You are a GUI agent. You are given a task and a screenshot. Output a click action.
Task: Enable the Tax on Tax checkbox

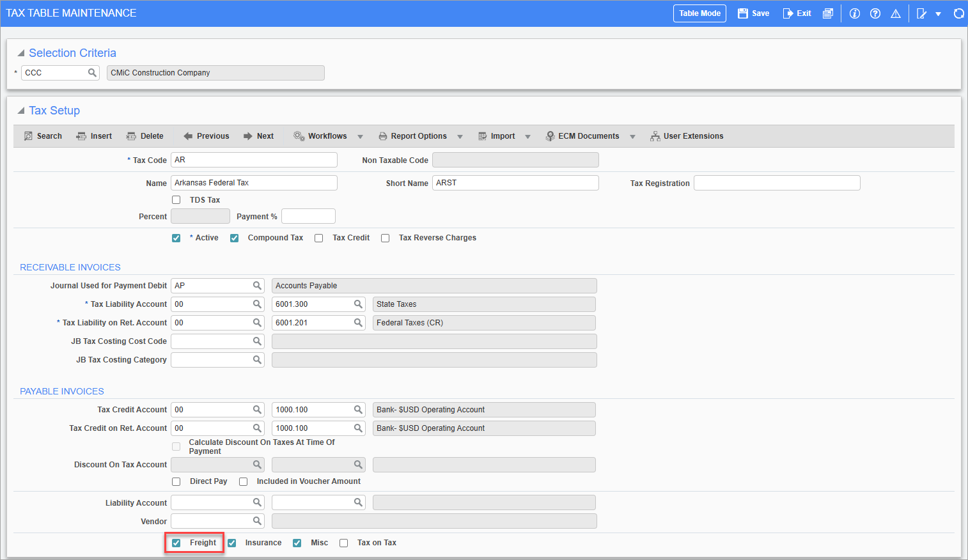click(344, 543)
